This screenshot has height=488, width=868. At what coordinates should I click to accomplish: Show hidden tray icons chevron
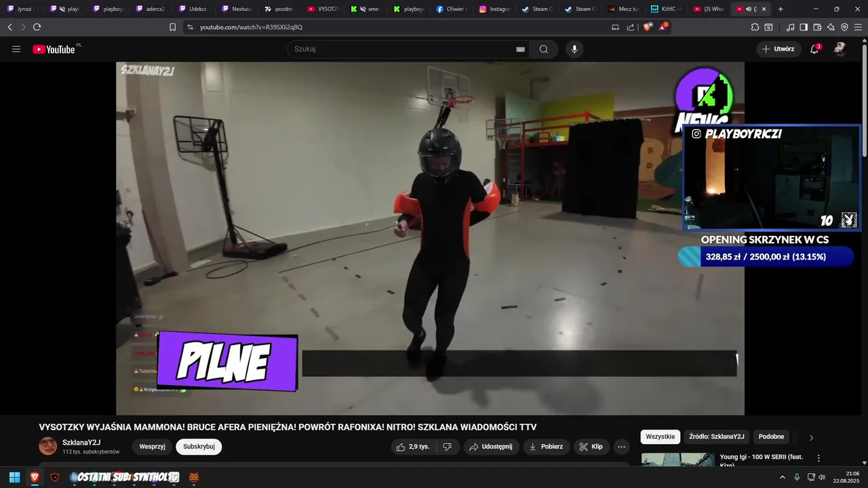coord(782,477)
